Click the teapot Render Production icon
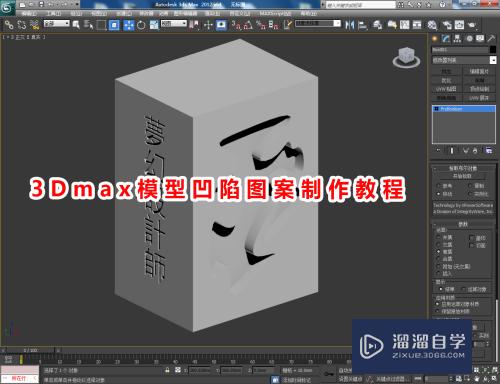500x384 pixels. tap(472, 25)
